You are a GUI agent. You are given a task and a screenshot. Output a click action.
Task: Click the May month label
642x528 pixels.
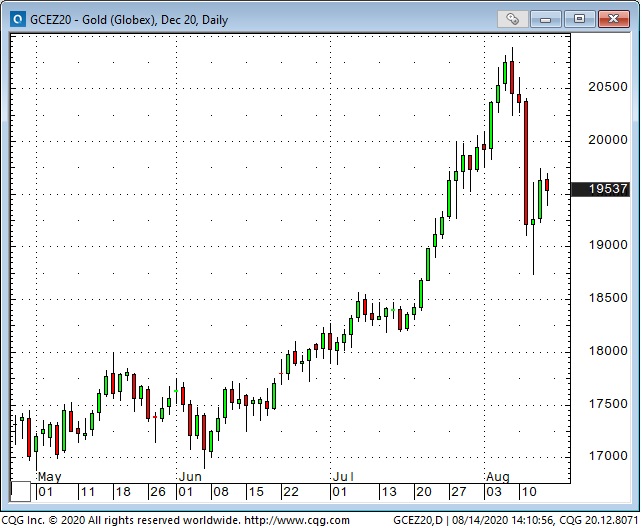point(50,477)
